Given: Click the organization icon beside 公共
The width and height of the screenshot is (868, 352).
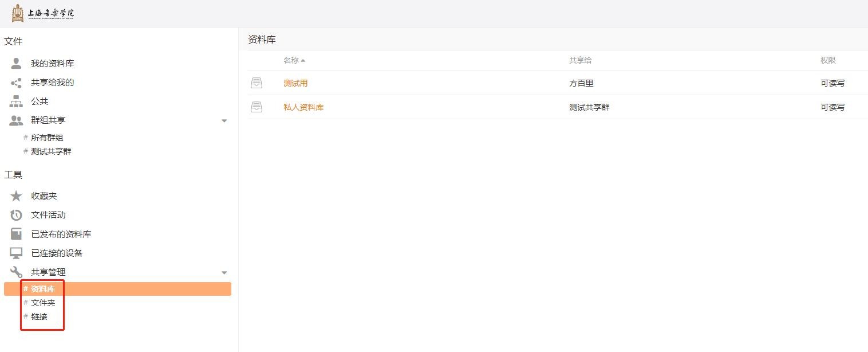Looking at the screenshot, I should pos(16,101).
